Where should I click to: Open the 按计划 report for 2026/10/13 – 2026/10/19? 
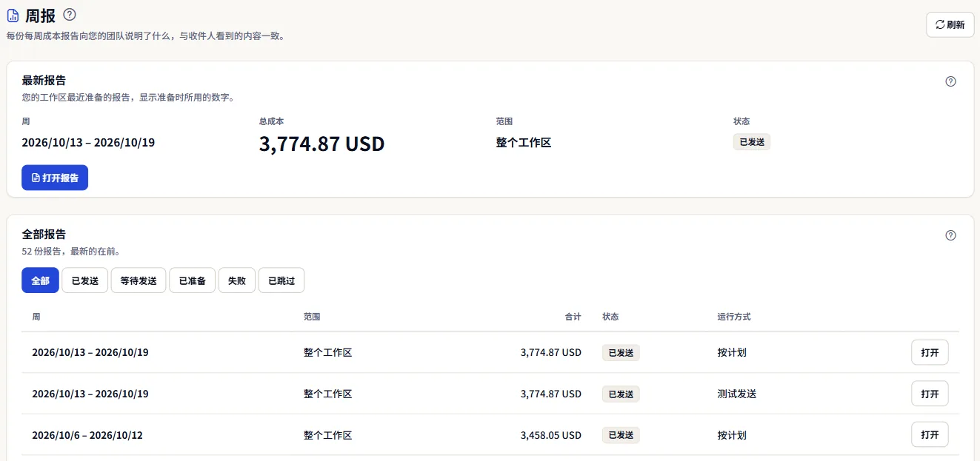coord(930,352)
